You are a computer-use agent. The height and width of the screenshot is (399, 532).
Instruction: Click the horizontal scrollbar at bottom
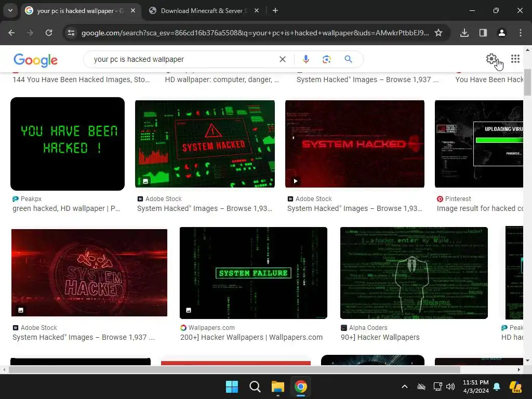click(234, 369)
